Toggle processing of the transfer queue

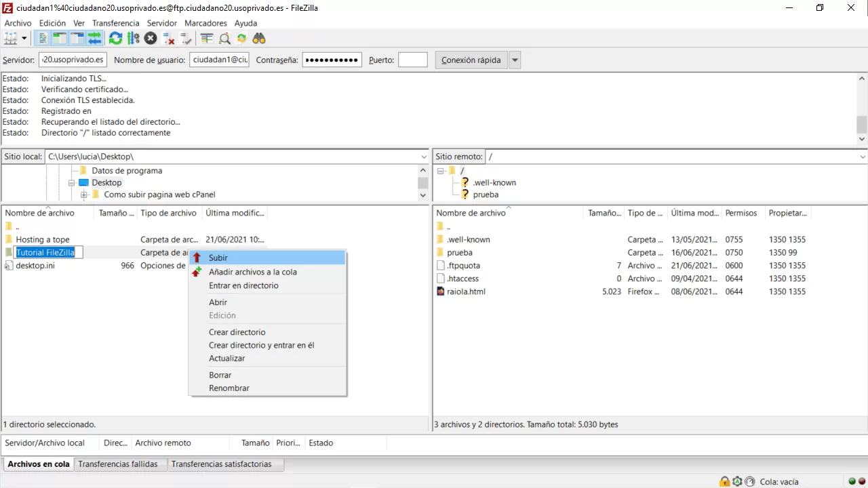[133, 39]
